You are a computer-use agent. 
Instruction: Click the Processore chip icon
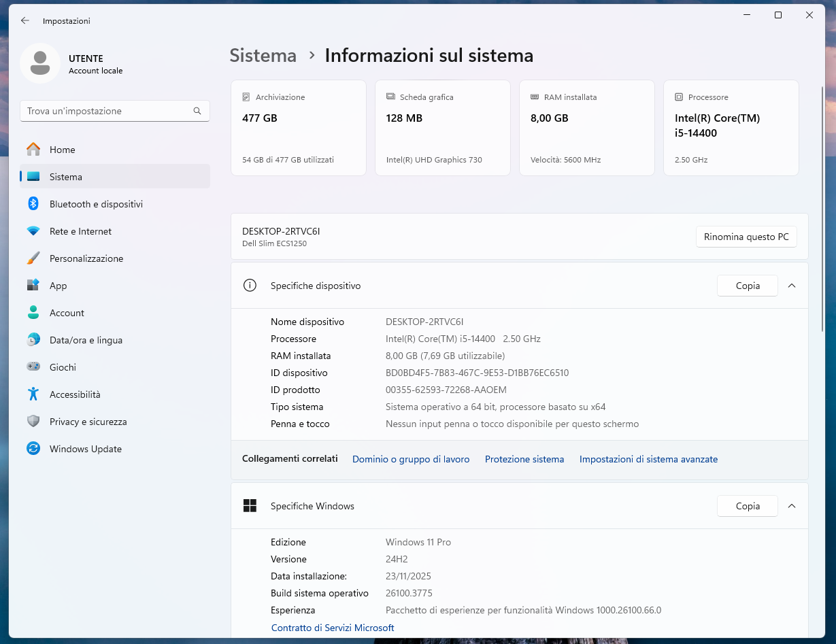(x=679, y=97)
